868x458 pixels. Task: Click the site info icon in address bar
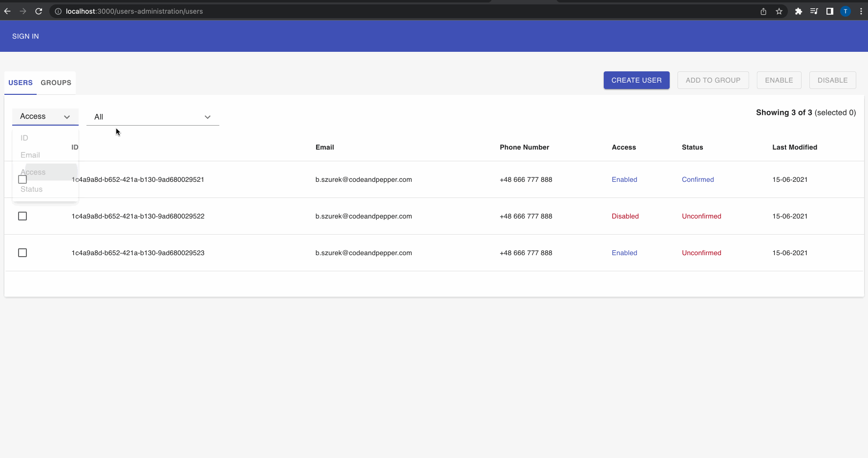click(x=58, y=11)
